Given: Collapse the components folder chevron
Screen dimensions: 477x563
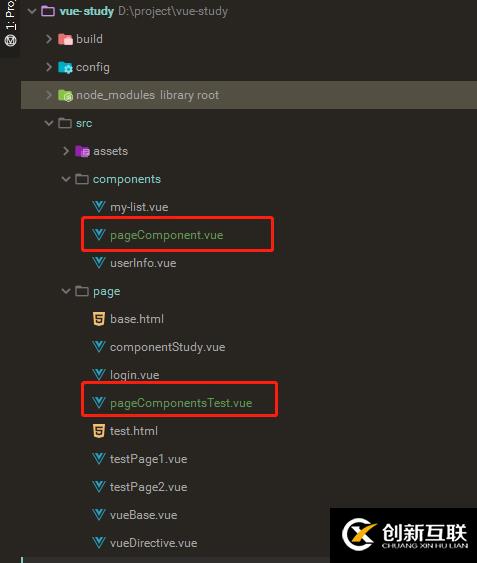Looking at the screenshot, I should click(66, 179).
